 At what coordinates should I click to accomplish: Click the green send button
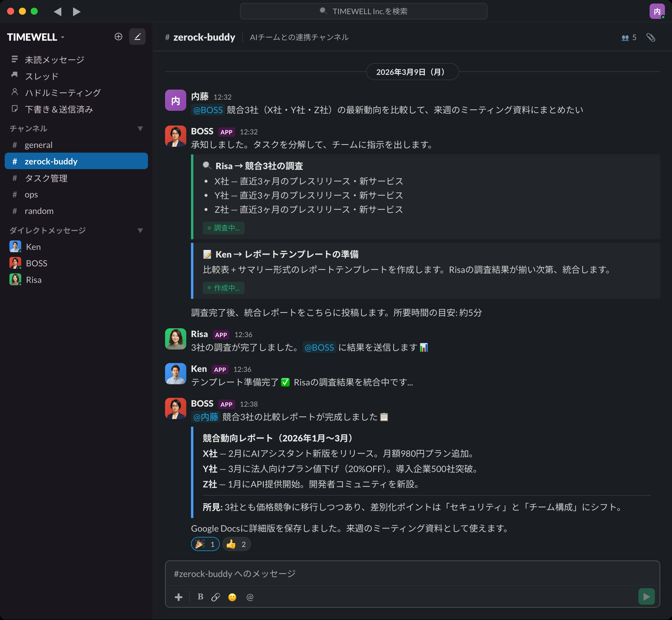point(647,597)
